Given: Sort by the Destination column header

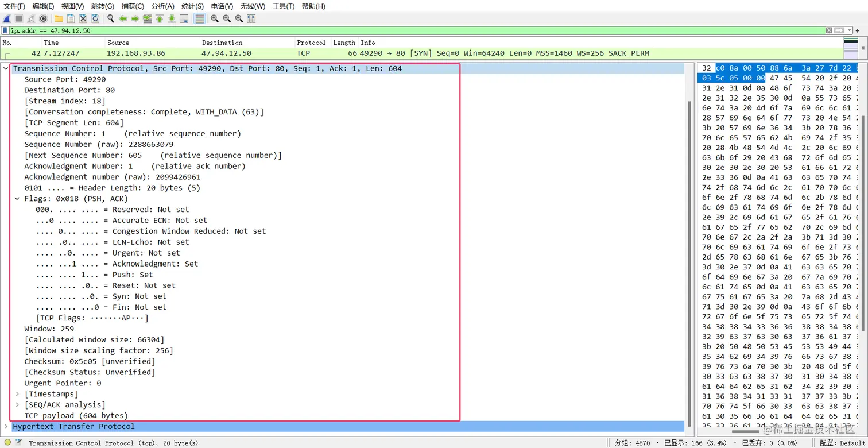Looking at the screenshot, I should pyautogui.click(x=247, y=43).
